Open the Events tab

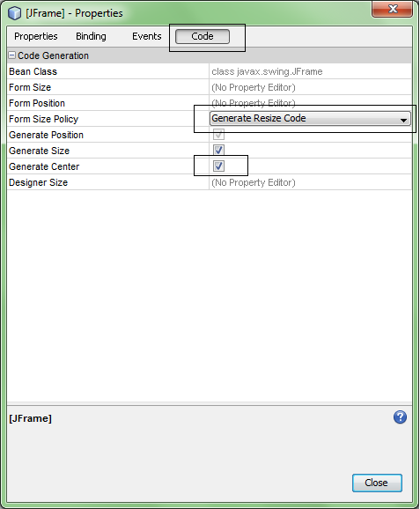click(147, 36)
